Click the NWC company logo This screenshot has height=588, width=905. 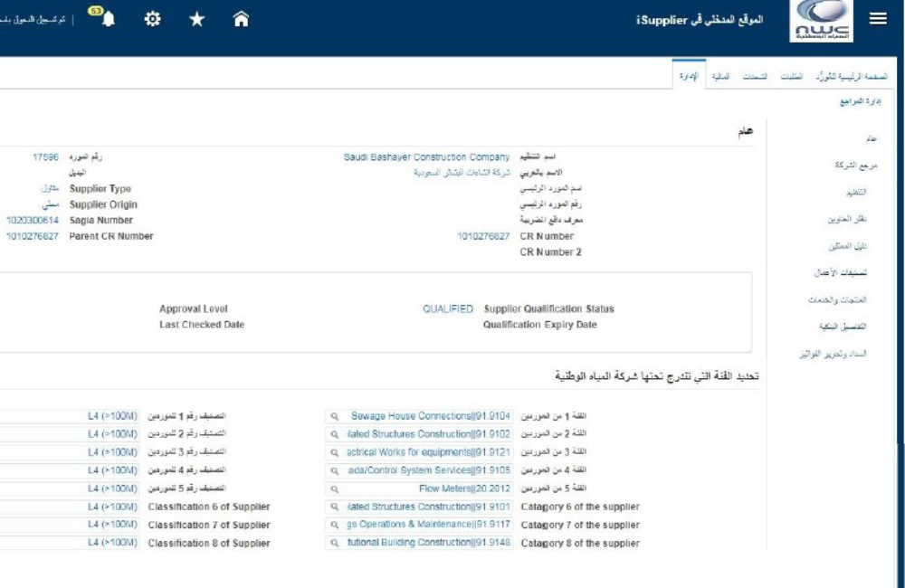[821, 21]
